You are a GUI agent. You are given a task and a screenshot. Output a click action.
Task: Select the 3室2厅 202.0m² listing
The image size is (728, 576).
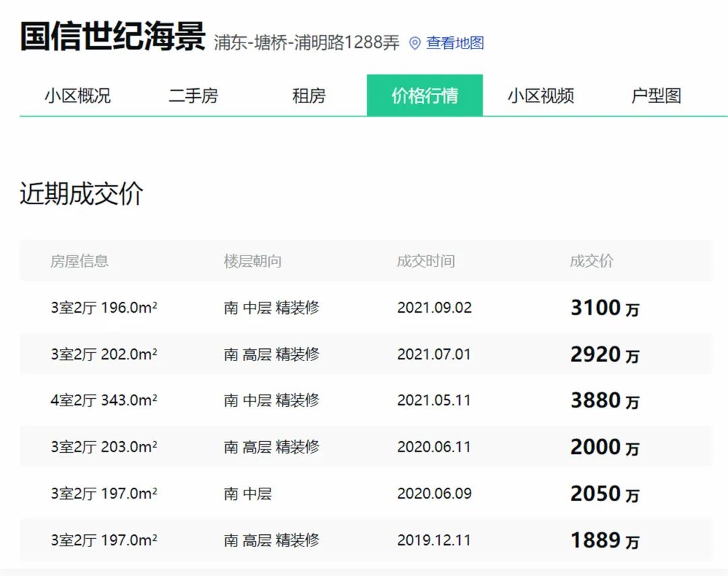[104, 354]
